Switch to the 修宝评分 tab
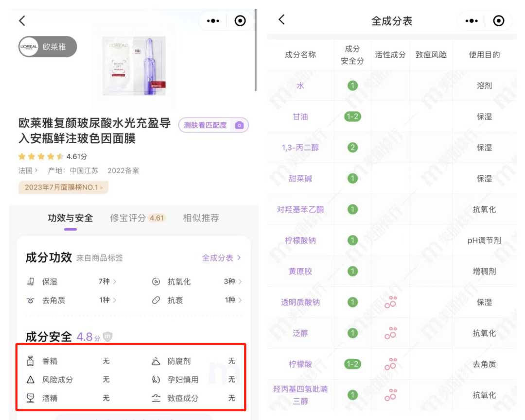Image resolution: width=525 pixels, height=420 pixels. pos(138,218)
